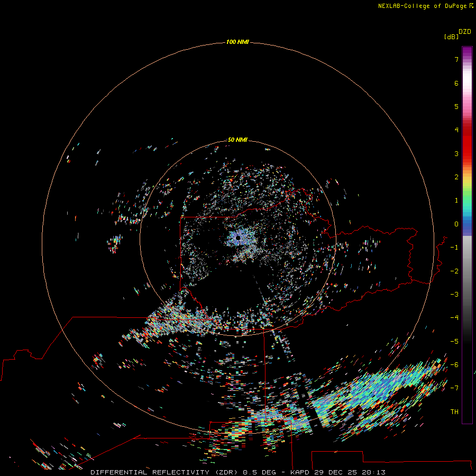The image size is (476, 476).
Task: Click the -5 value on color scale
Action: 454,342
